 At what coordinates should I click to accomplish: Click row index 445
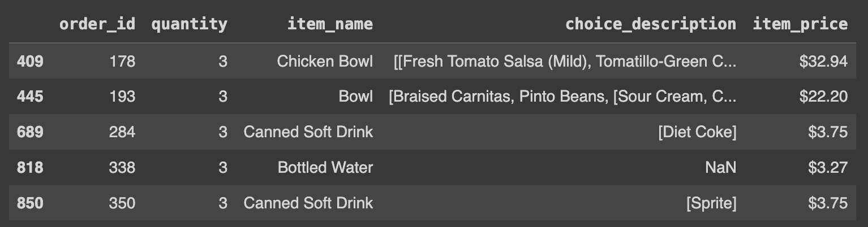click(x=30, y=97)
